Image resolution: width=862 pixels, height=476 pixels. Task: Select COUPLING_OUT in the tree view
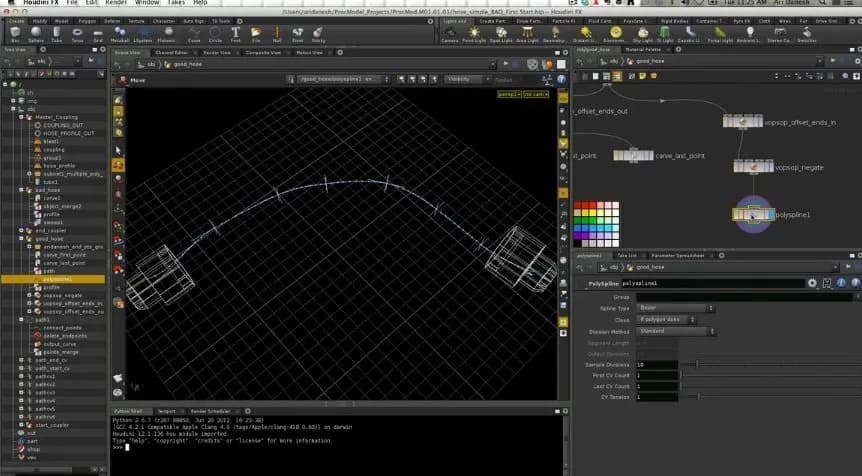point(63,125)
